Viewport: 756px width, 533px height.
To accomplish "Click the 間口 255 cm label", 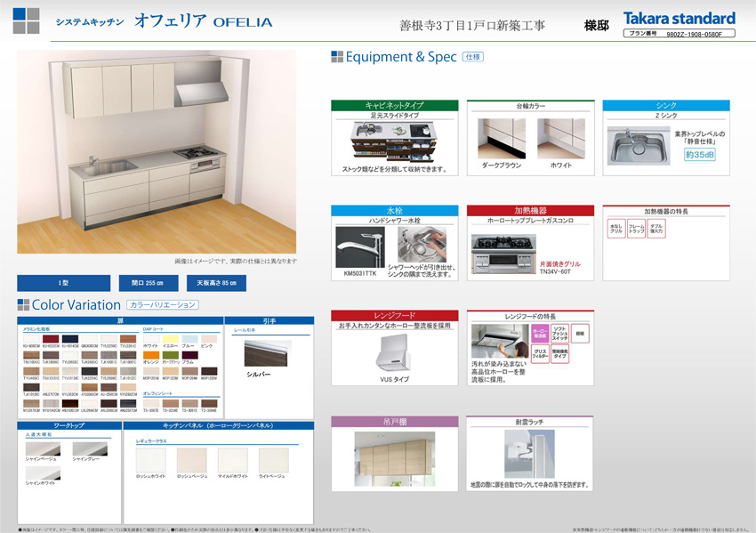I will pos(149,283).
